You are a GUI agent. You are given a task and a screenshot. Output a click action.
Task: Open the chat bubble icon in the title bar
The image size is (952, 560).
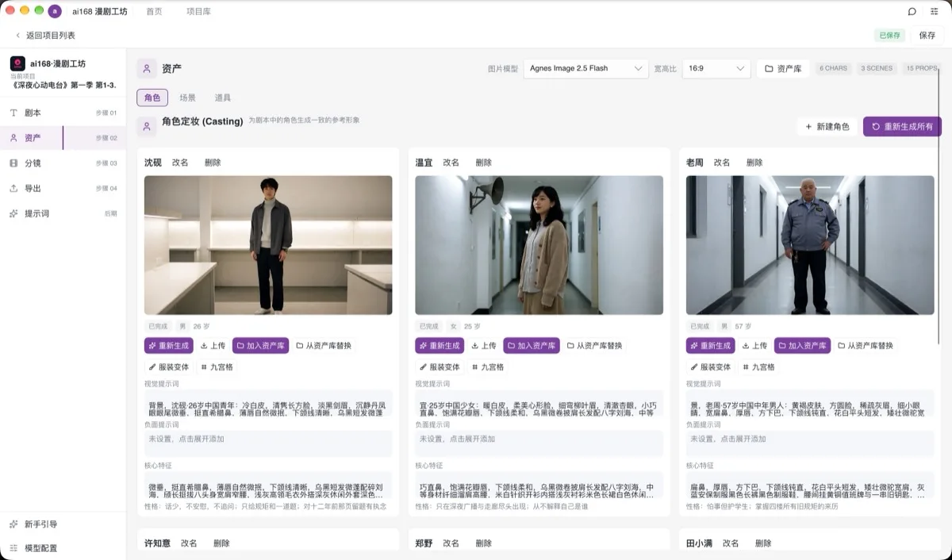pos(912,11)
